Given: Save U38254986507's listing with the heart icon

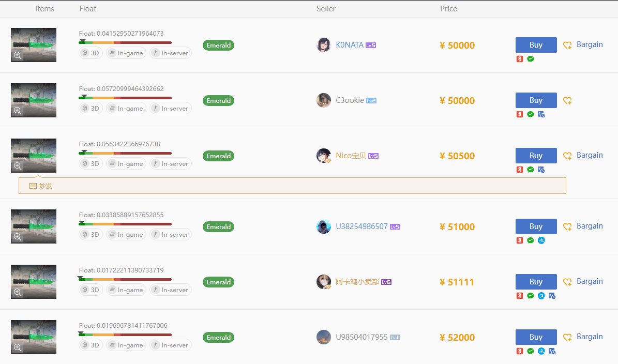Looking at the screenshot, I should 567,226.
